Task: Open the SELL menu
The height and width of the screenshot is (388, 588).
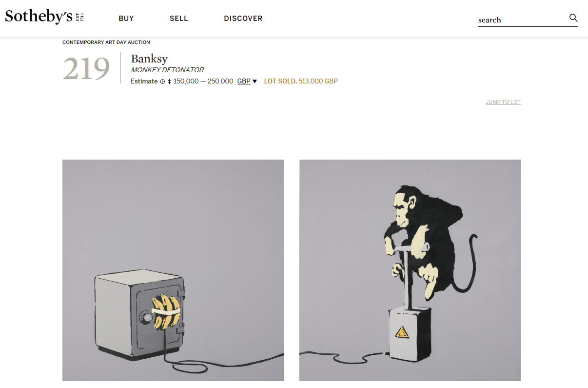Action: 179,19
